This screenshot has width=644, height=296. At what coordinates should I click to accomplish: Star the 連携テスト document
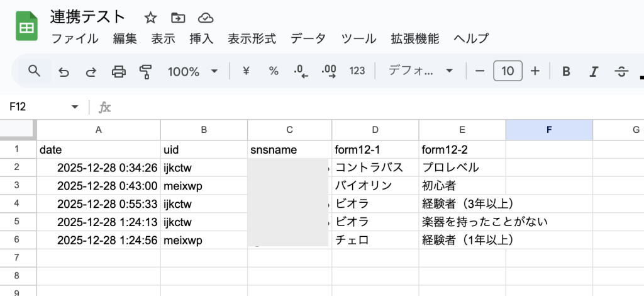click(x=150, y=18)
